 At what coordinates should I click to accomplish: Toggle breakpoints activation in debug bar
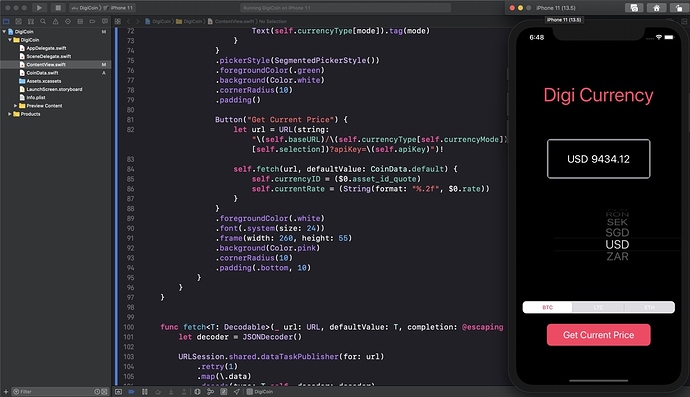point(131,391)
